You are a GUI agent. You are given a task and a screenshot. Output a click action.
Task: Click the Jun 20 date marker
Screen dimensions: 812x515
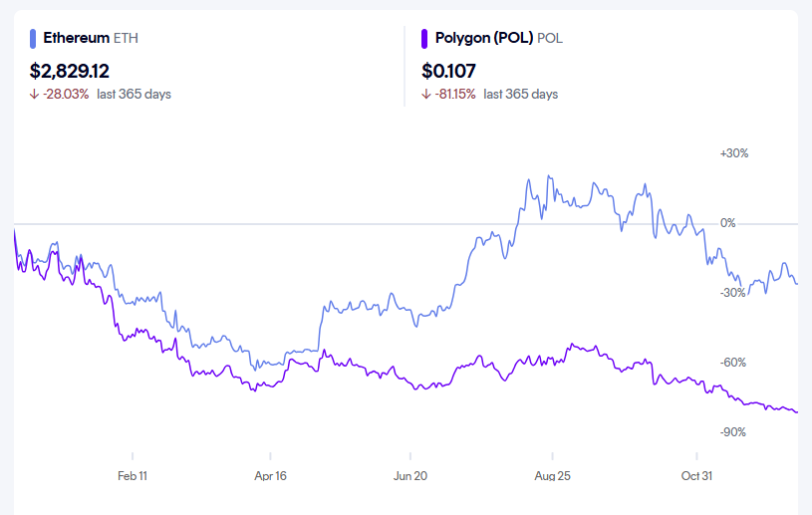(410, 476)
